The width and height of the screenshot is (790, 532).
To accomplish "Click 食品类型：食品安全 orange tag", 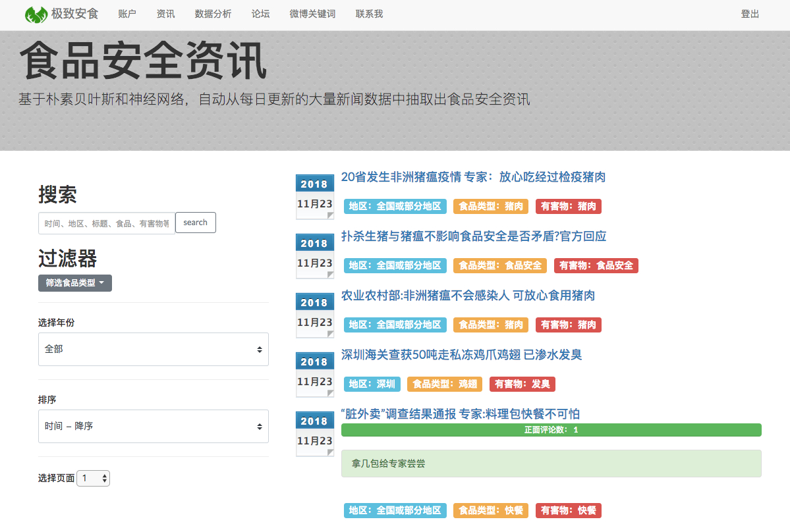I will coord(500,266).
